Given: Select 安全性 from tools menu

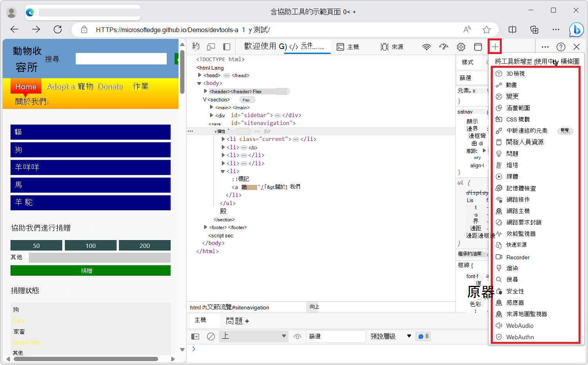Looking at the screenshot, I should (x=535, y=291).
